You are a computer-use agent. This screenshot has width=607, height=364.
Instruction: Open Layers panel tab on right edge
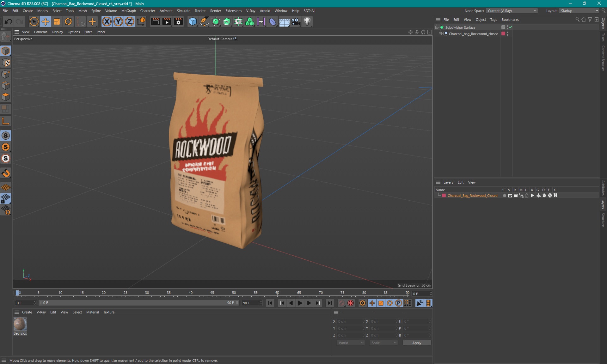[603, 204]
